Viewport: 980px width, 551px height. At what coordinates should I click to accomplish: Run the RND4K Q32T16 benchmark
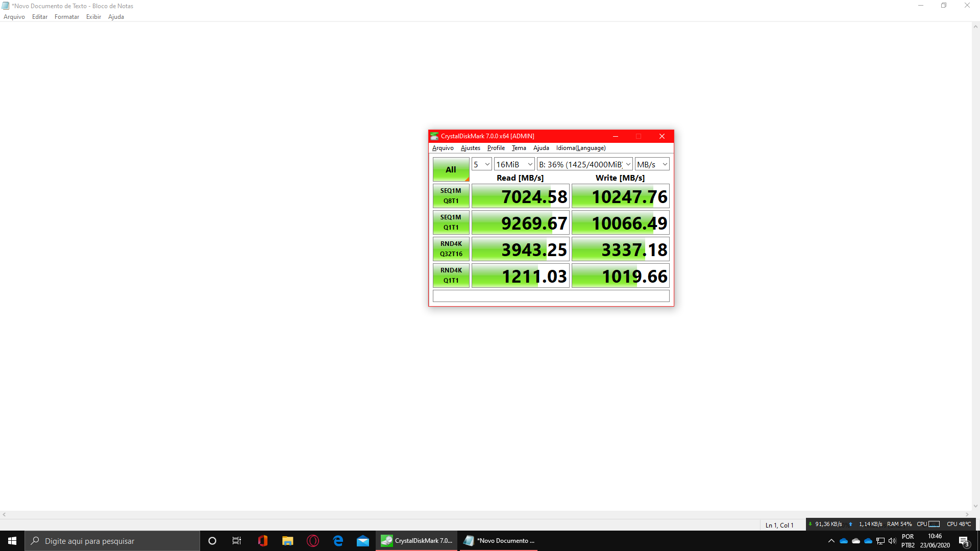(x=451, y=249)
